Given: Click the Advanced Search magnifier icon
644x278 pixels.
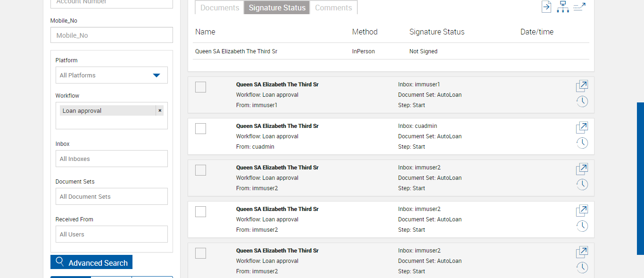Looking at the screenshot, I should 60,262.
